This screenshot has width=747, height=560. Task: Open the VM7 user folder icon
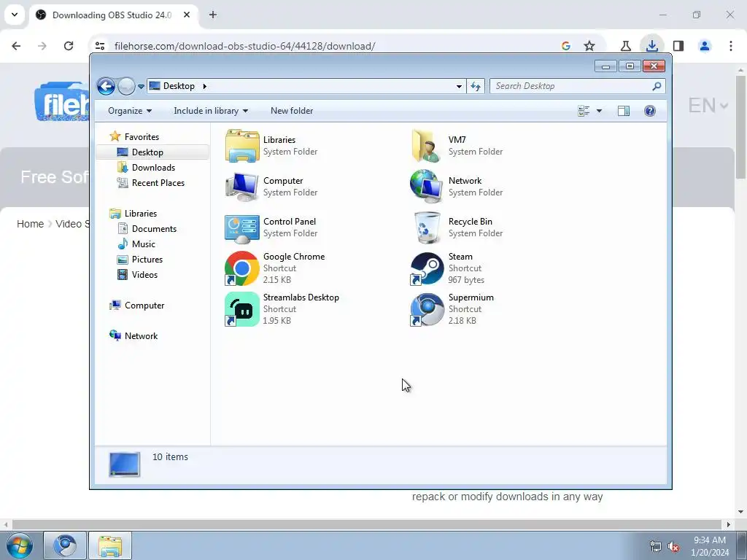point(427,146)
